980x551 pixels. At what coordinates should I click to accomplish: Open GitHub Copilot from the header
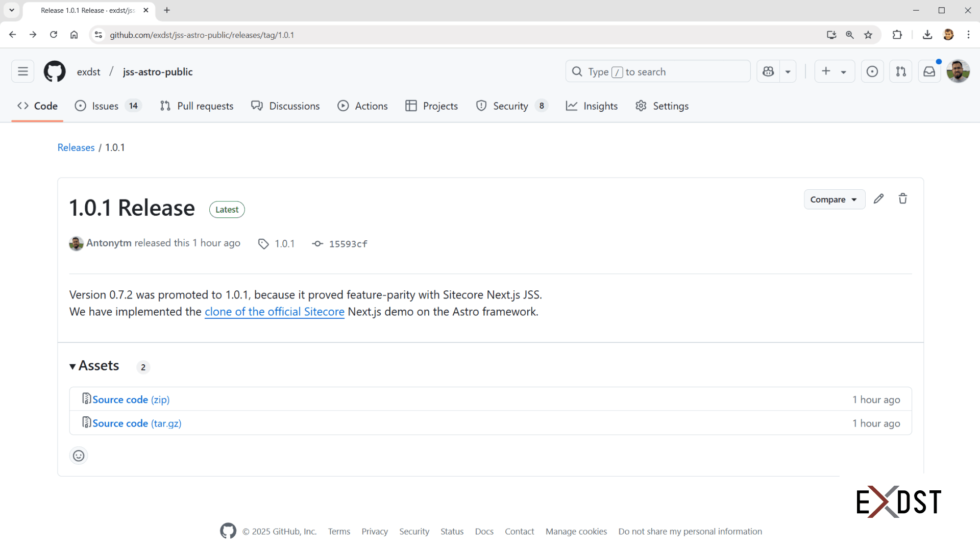[768, 71]
